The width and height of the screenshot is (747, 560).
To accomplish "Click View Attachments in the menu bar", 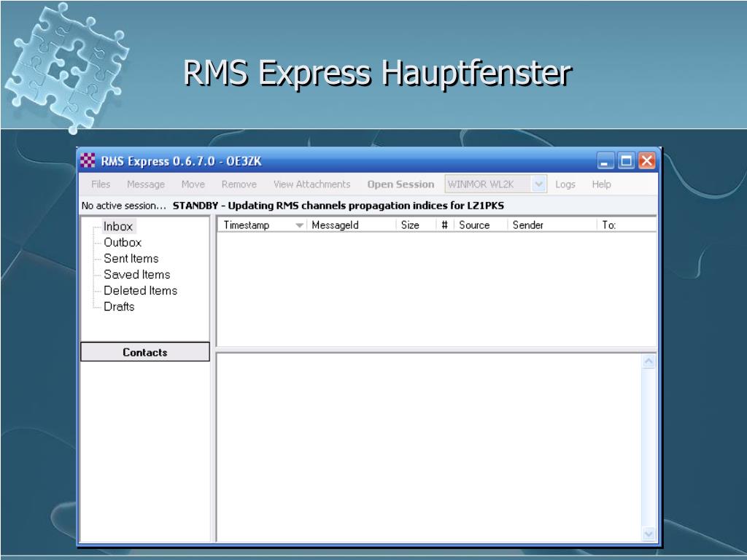I will [x=312, y=184].
